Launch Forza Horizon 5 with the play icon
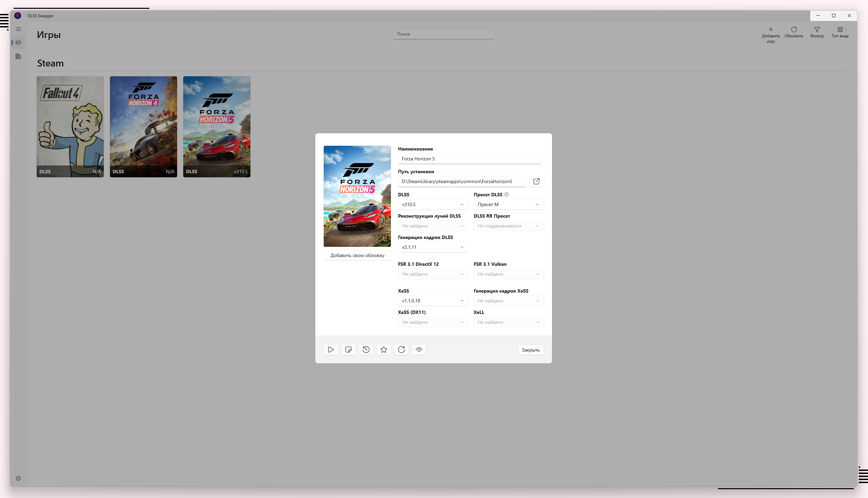Screen dimensions: 868x498 pyautogui.click(x=331, y=350)
